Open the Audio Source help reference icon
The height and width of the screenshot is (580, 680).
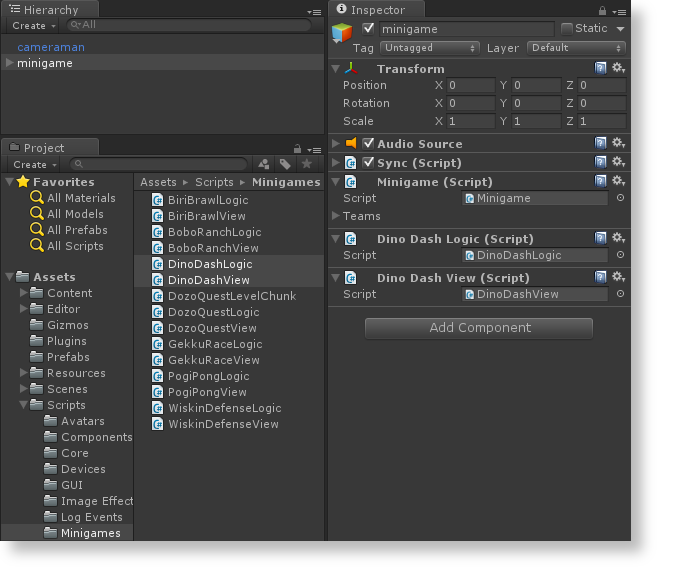coord(601,144)
